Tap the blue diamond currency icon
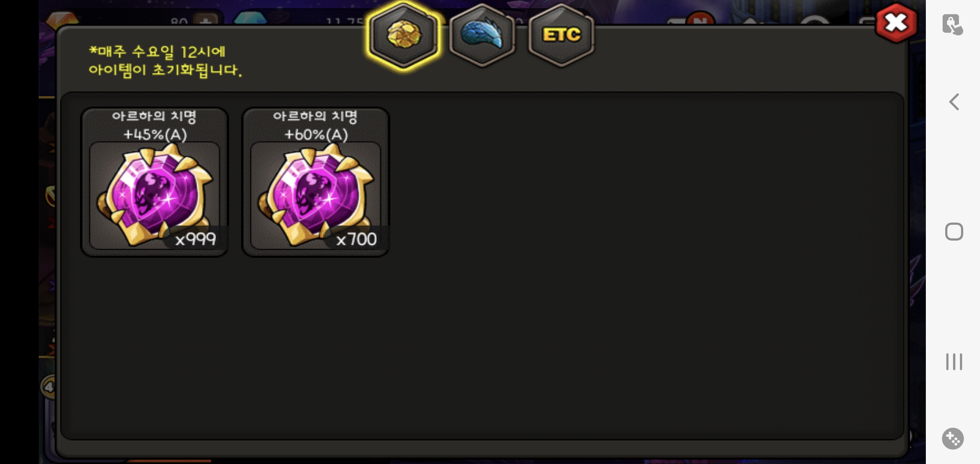The width and height of the screenshot is (980, 464). coord(250,19)
